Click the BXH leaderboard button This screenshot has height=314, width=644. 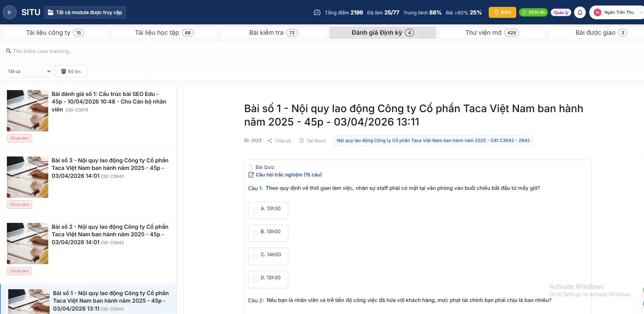click(502, 12)
